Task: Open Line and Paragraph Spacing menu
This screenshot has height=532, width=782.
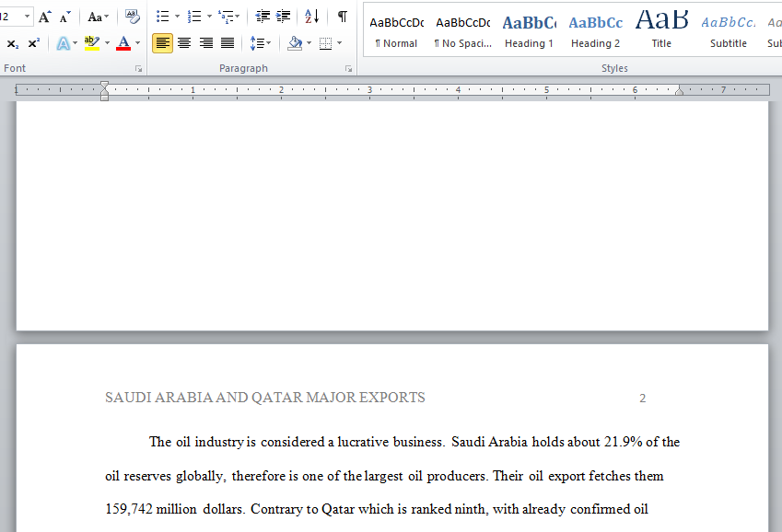Action: pos(260,43)
